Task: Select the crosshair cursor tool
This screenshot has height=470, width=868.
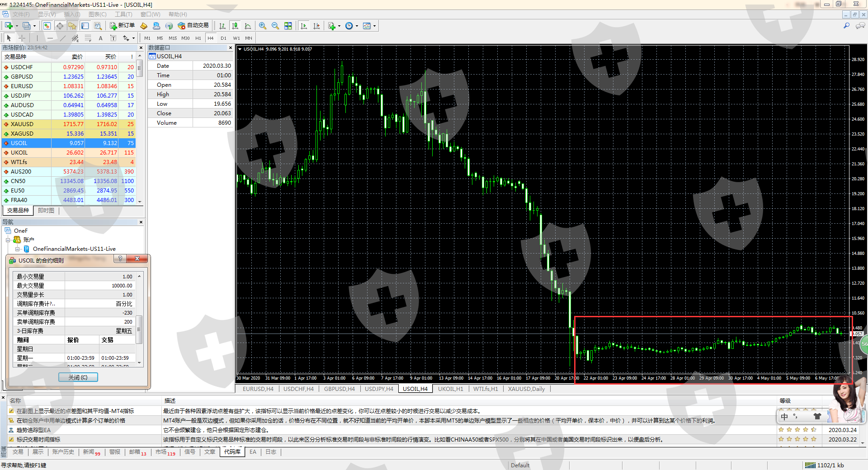Action: pos(22,38)
